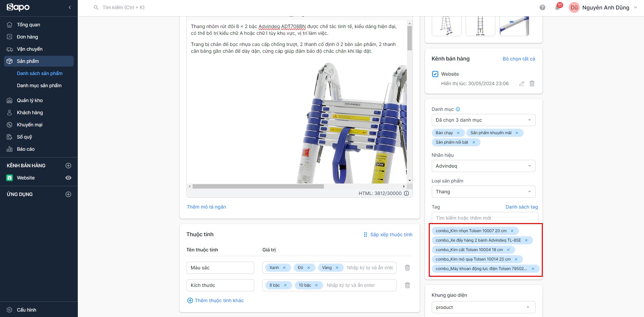Screen dimensions: 644x317
Task: Click the search magnifier icon
Action: [x=96, y=7]
